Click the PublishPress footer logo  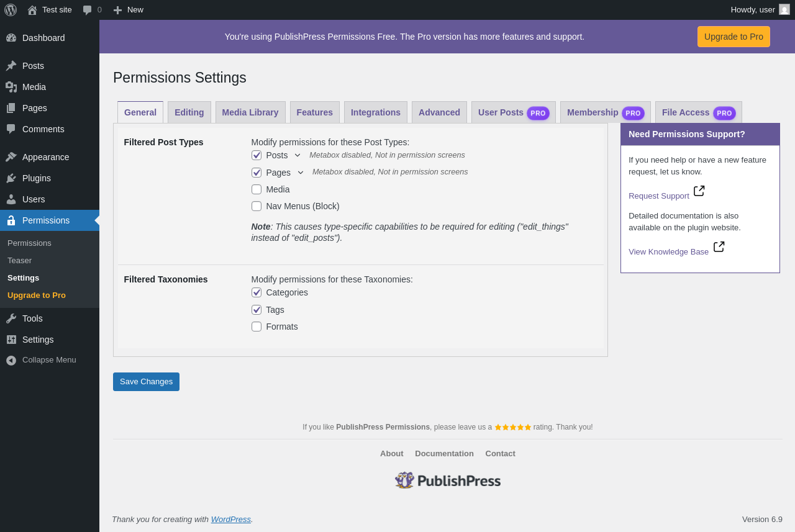(x=448, y=480)
